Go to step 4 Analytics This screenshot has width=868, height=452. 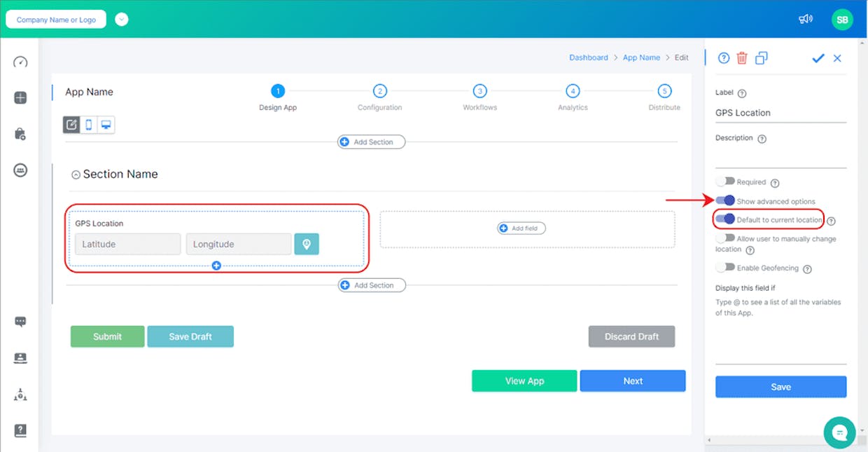[573, 91]
